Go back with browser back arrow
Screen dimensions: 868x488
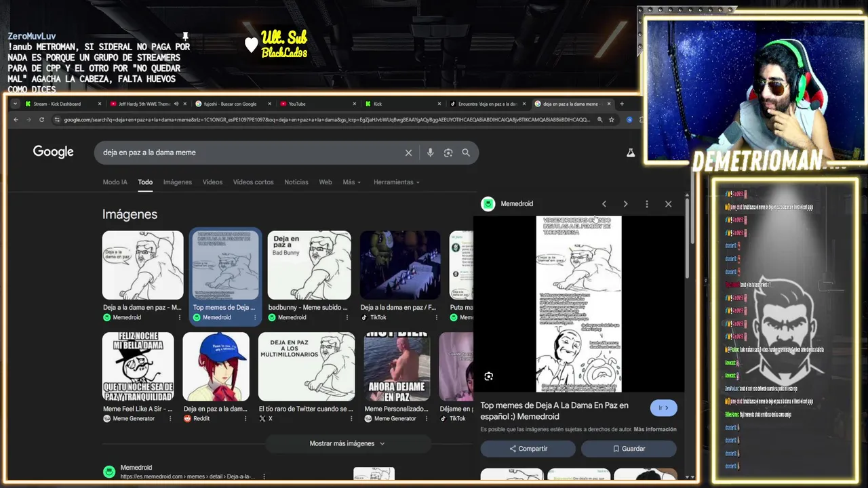click(x=16, y=119)
